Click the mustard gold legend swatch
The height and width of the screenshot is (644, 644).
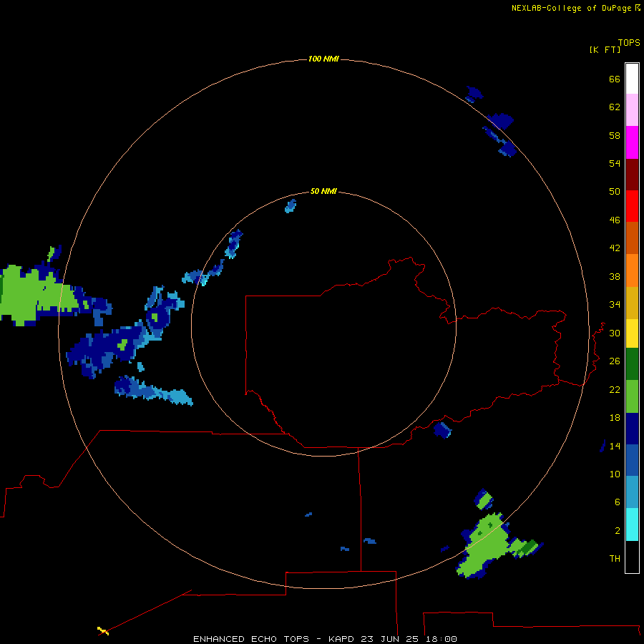click(x=632, y=303)
